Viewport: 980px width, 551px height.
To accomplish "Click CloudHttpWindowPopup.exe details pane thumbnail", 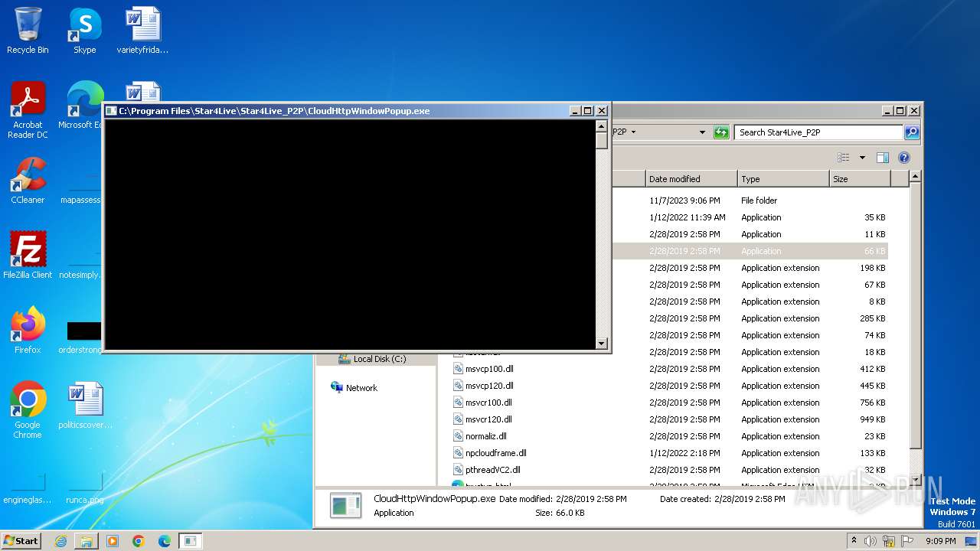I will click(345, 505).
